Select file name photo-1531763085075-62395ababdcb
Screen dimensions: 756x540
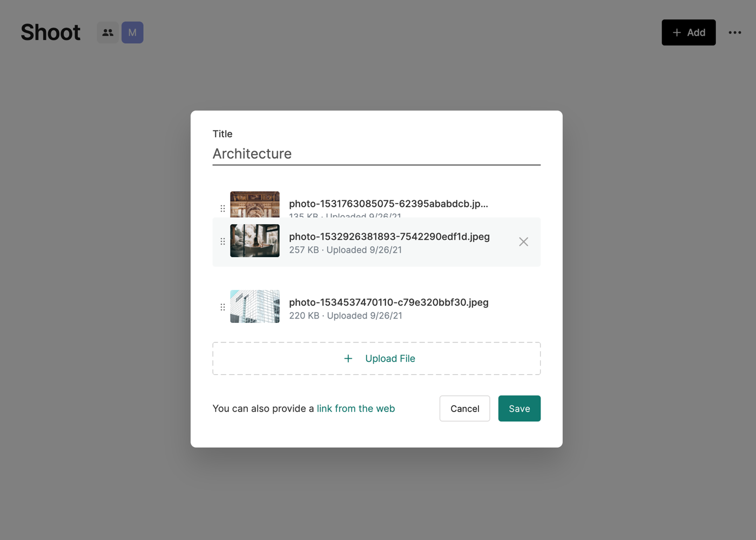[x=388, y=204]
